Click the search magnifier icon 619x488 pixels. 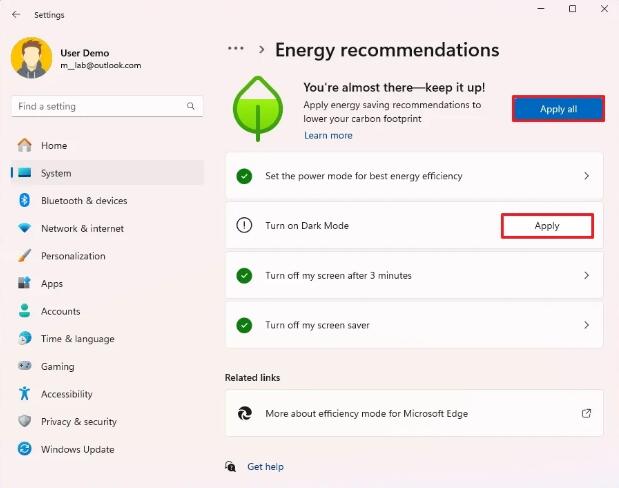[x=191, y=106]
